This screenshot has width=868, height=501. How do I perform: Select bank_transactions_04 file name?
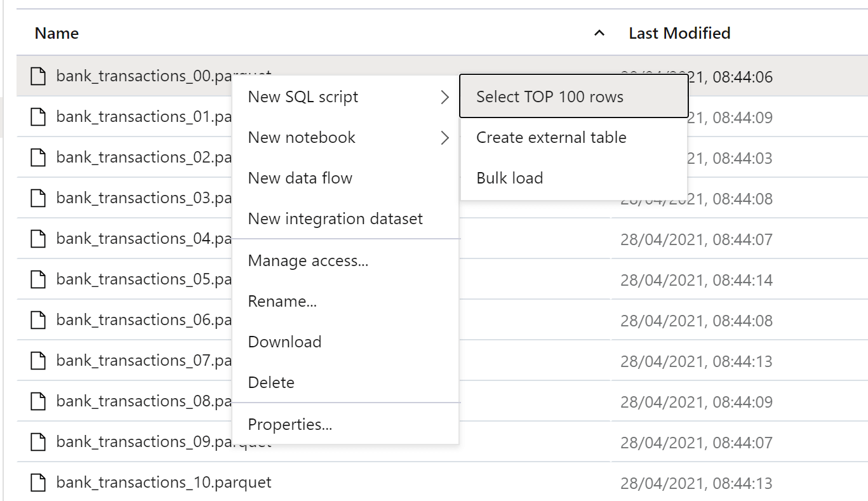pyautogui.click(x=144, y=238)
